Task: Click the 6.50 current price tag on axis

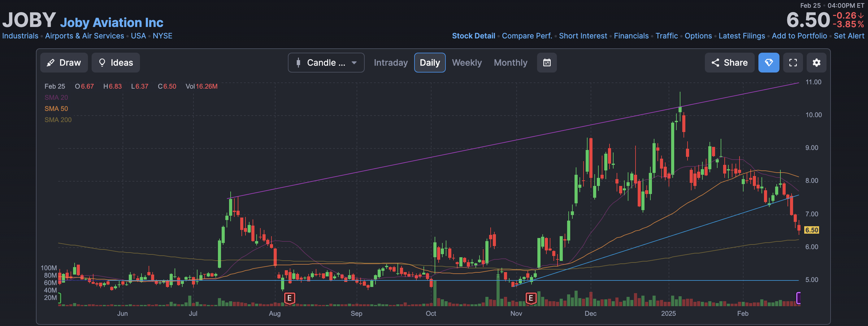Action: 811,230
